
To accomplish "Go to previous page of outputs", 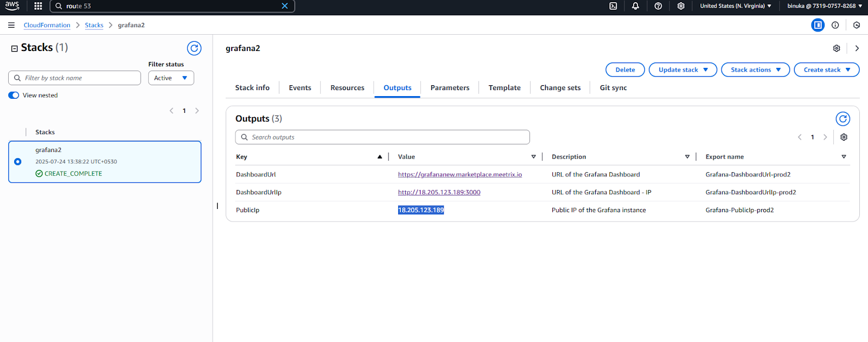I will pos(800,137).
